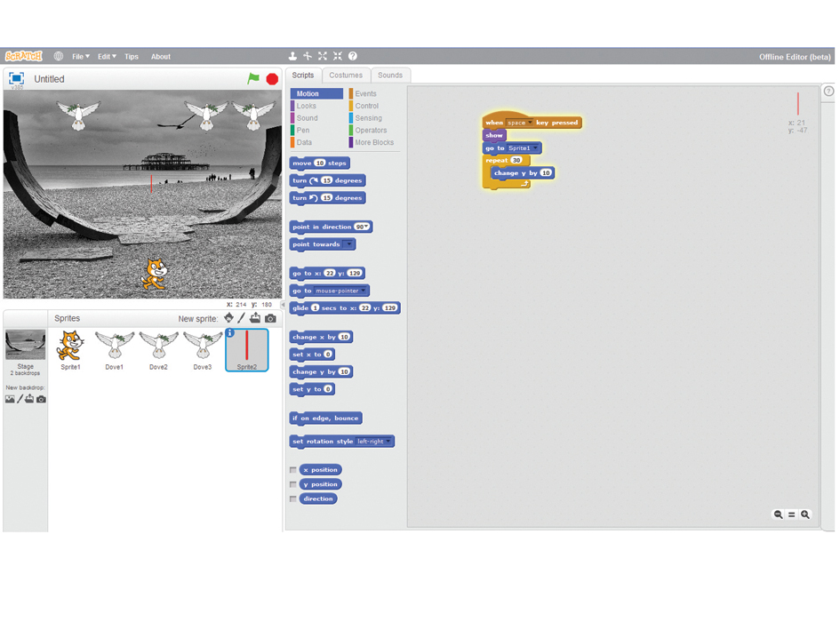Image resolution: width=840 pixels, height=630 pixels.
Task: Choose backdrop from library
Action: 10,399
